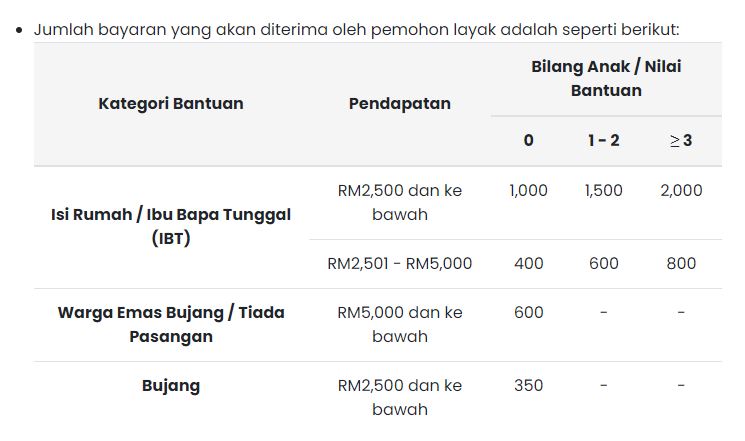Screen dimensions: 745x441
Task: Click the RM2,501 - RM5,000 income cell
Action: [400, 263]
